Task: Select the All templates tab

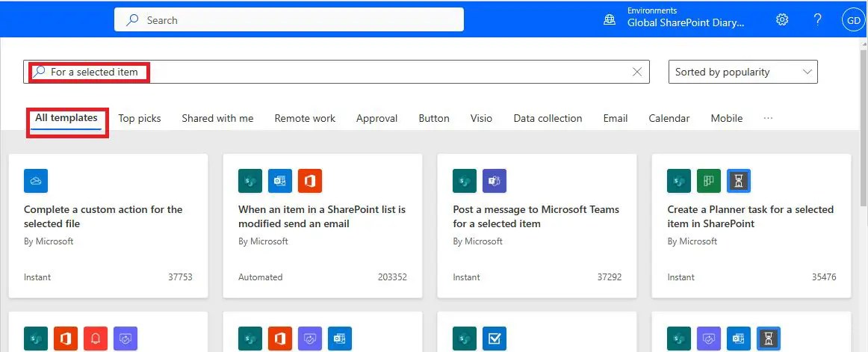Action: pyautogui.click(x=66, y=118)
